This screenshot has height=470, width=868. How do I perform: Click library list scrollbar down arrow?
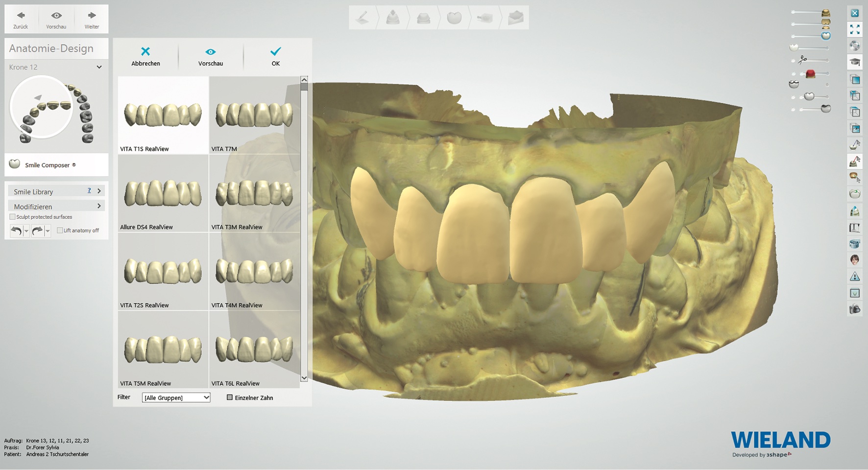[x=304, y=377]
